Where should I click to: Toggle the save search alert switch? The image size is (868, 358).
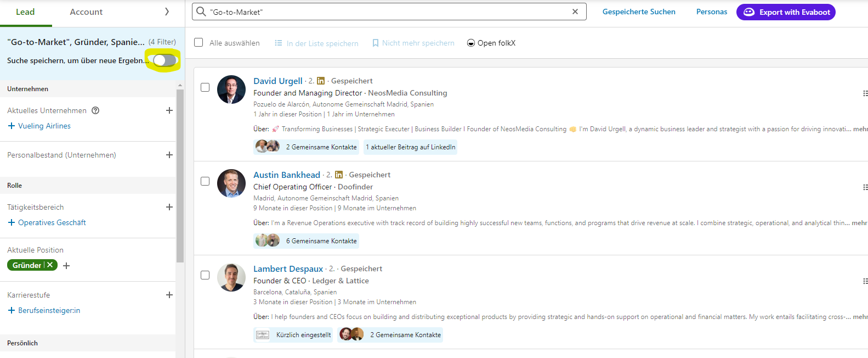click(x=164, y=60)
